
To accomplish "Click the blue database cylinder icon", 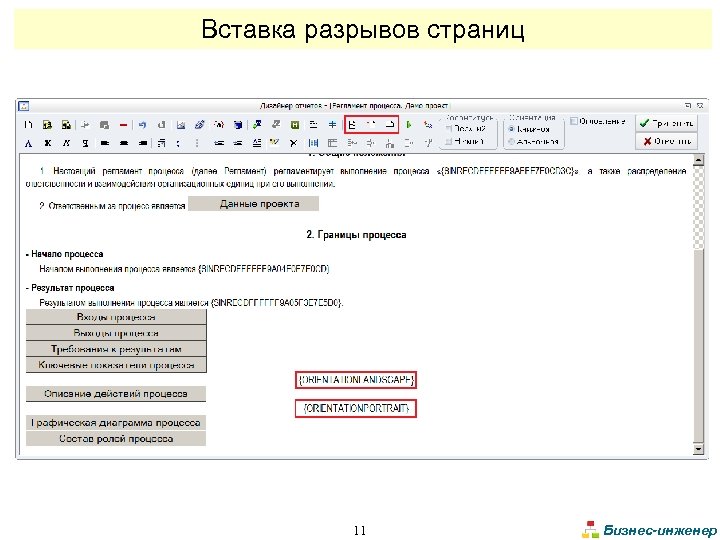I will 237,124.
